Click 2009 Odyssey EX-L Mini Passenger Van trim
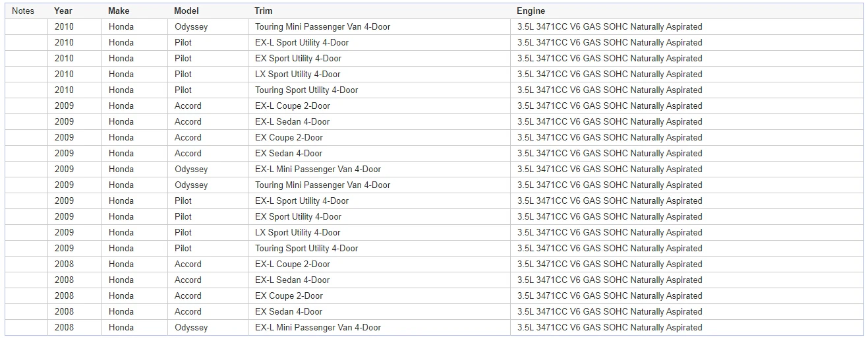This screenshot has height=339, width=868. click(x=318, y=169)
